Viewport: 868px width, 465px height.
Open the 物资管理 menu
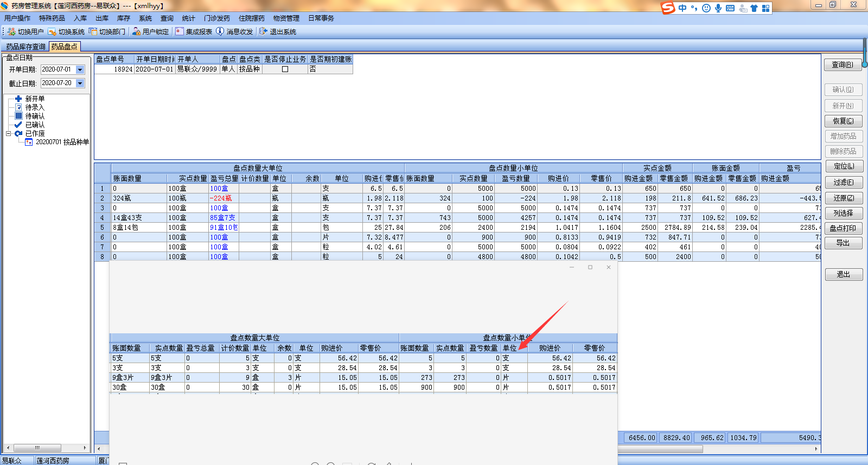286,18
